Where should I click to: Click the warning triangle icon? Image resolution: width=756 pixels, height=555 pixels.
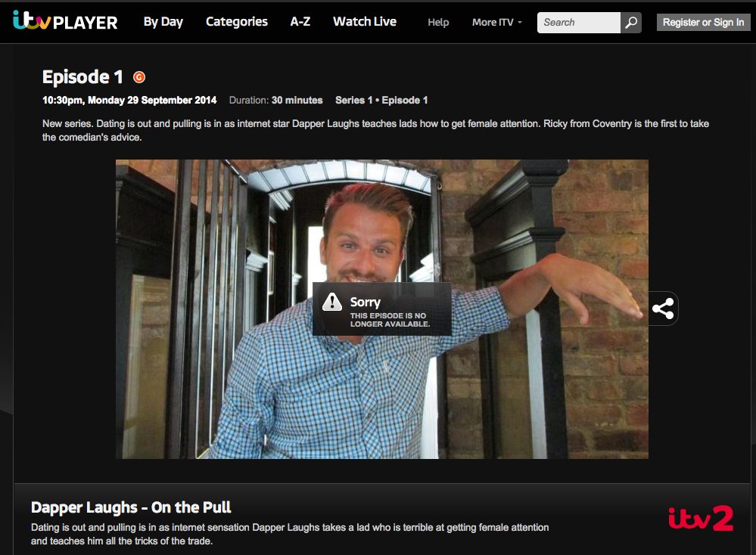[332, 302]
